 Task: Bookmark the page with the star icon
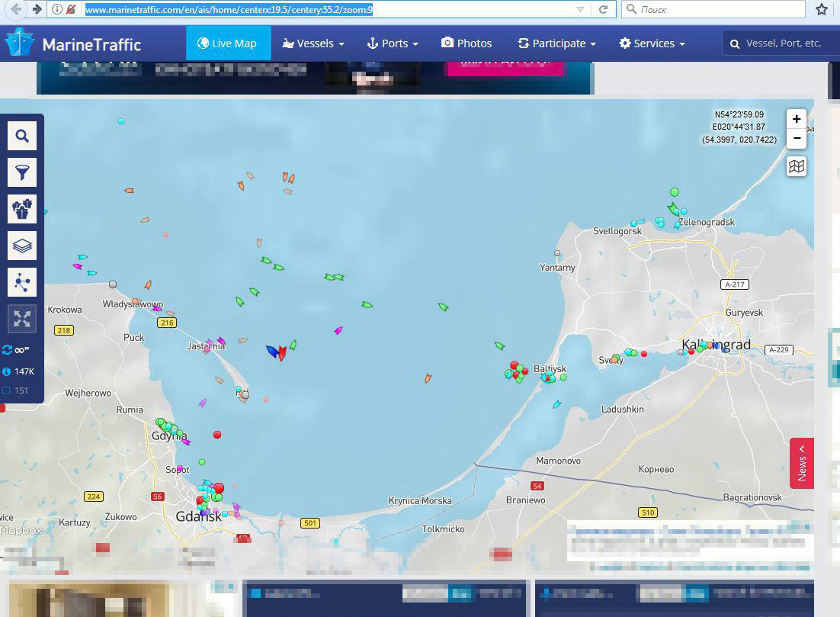pos(822,10)
